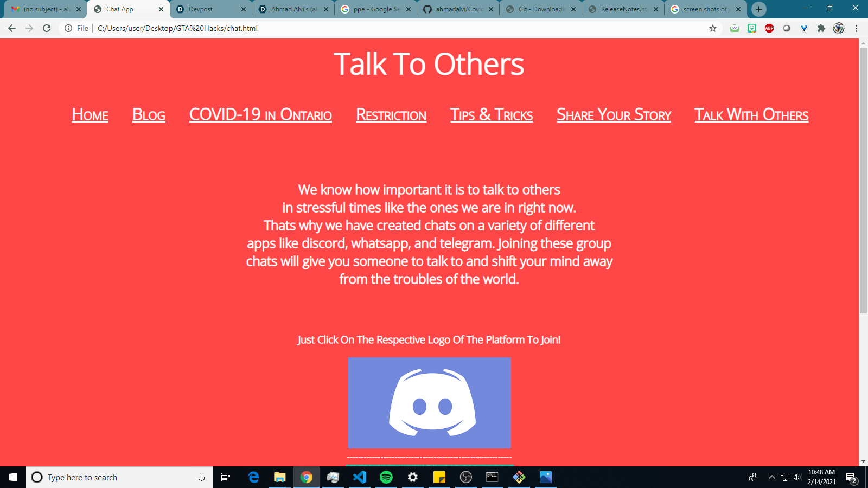Open OBS Studio from the taskbar

click(466, 477)
